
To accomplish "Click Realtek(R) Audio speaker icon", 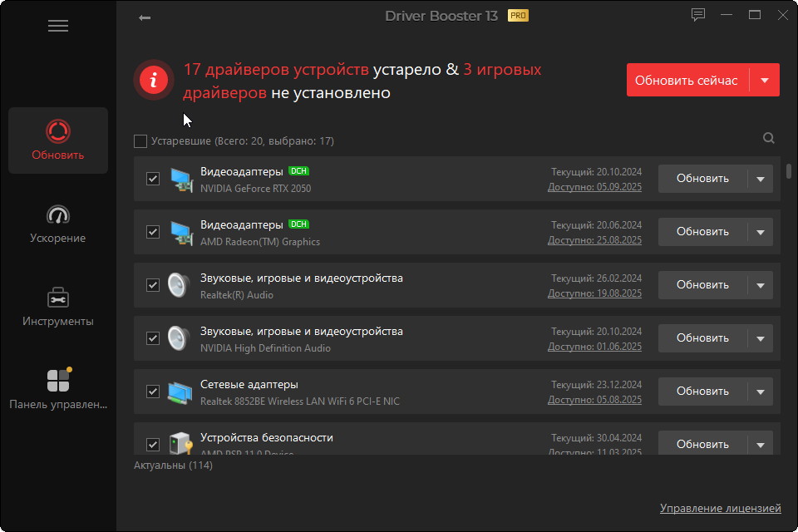I will 179,285.
